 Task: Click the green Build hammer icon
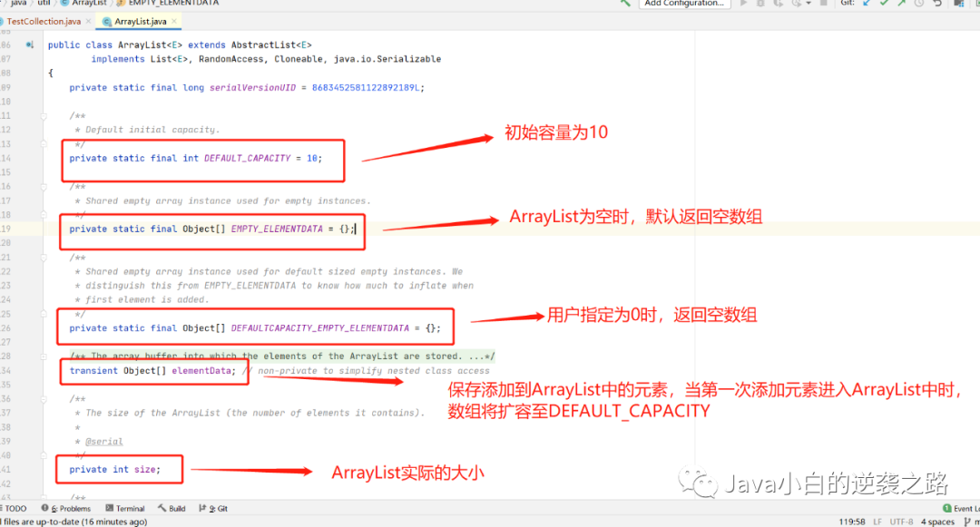coord(625,3)
